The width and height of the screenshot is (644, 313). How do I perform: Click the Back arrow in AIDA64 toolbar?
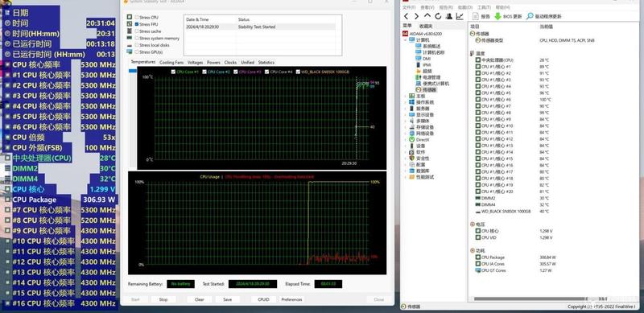[407, 16]
